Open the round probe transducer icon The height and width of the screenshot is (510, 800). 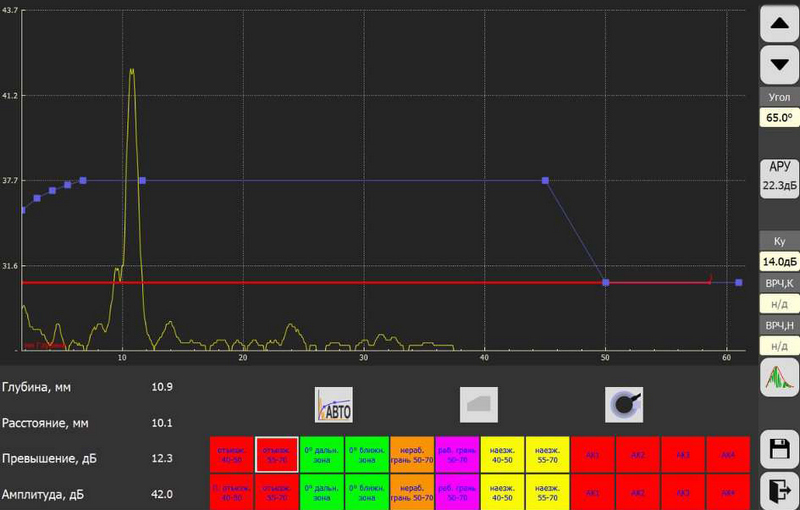click(623, 404)
